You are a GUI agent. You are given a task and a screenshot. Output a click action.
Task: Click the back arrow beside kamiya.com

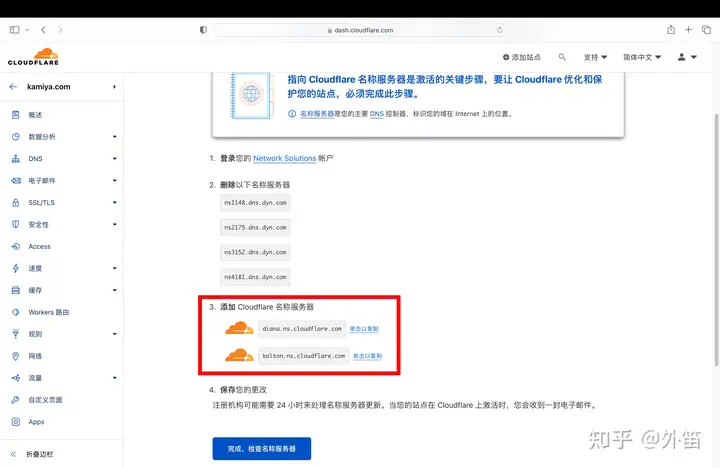coord(13,87)
